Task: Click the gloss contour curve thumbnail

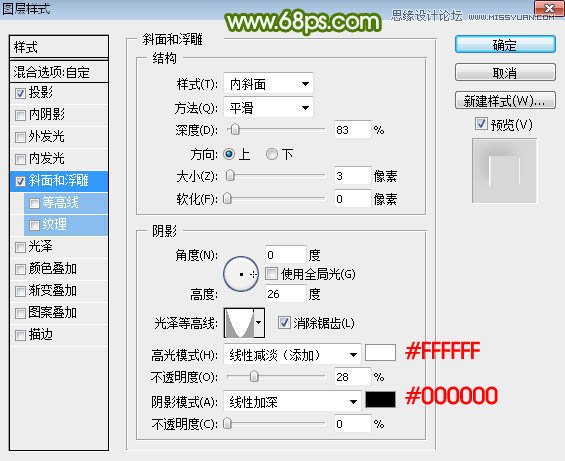Action: click(240, 323)
